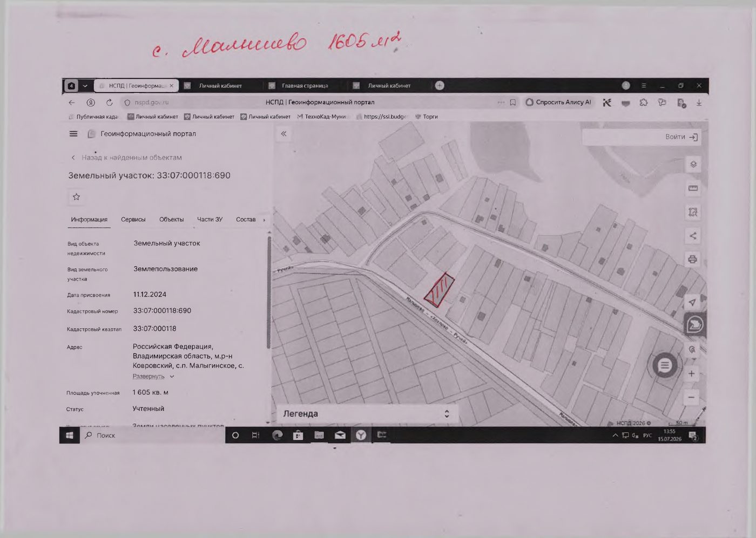This screenshot has width=756, height=538.
Task: Zoom in with the plus button
Action: coord(692,373)
